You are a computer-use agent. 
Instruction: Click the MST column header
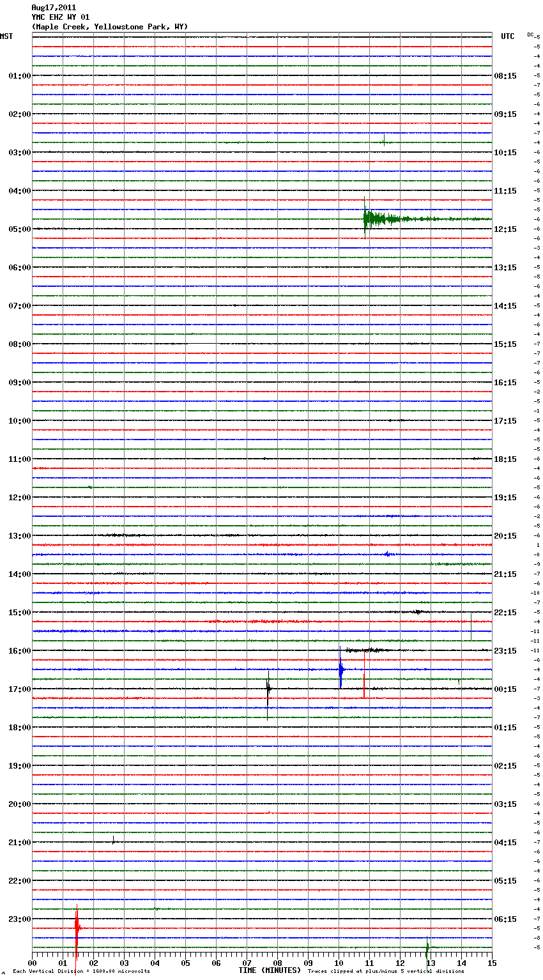tap(6, 36)
